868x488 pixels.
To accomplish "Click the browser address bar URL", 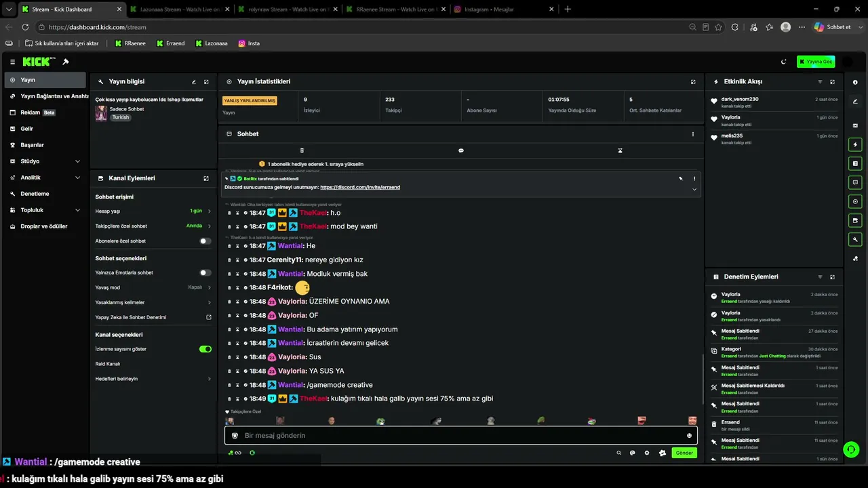I will (x=98, y=27).
